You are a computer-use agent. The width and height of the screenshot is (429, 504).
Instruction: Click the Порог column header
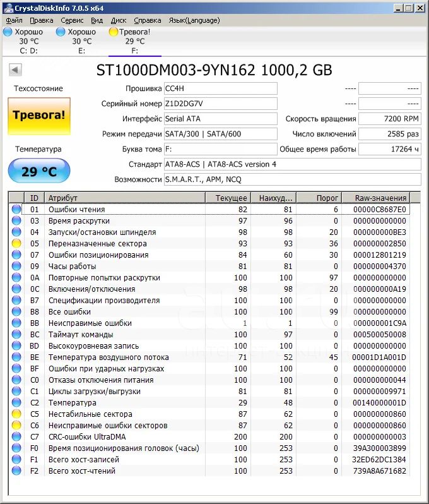click(319, 198)
